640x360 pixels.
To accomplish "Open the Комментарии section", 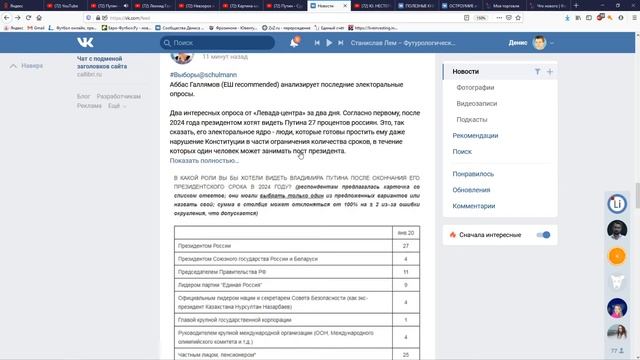I will point(474,206).
